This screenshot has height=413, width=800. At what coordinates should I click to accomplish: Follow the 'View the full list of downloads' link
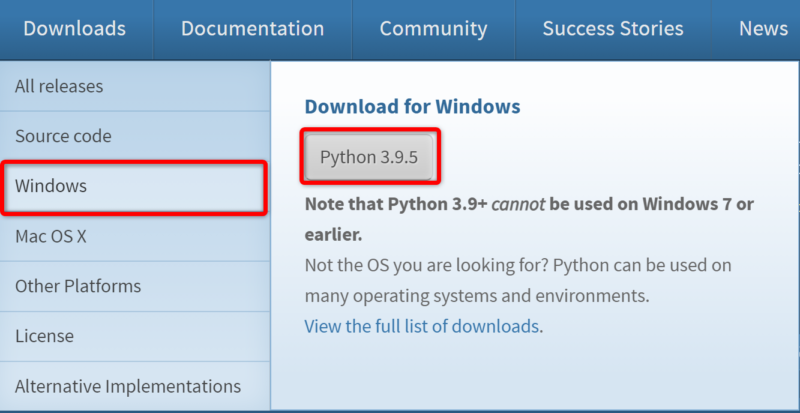422,326
